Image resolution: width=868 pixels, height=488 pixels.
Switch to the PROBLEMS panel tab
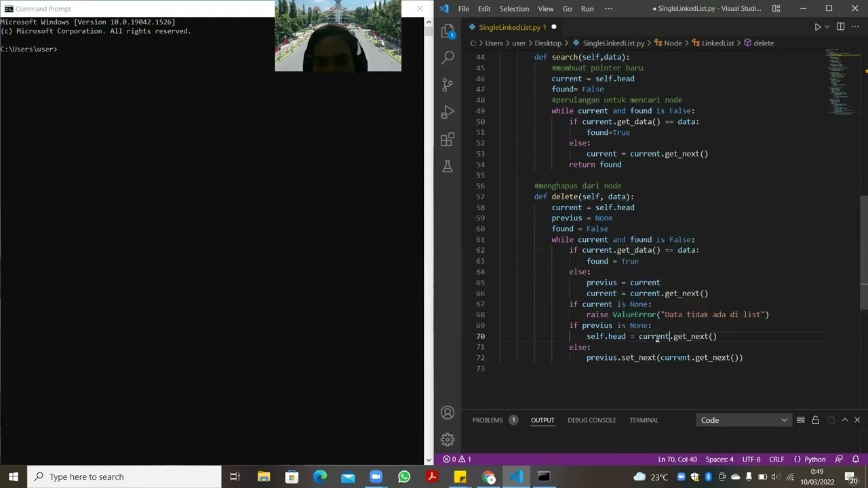point(494,420)
